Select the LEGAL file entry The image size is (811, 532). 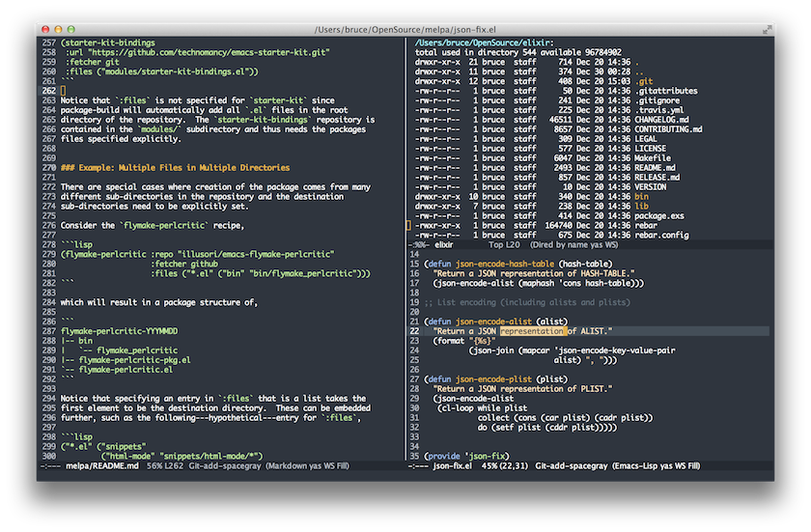646,139
